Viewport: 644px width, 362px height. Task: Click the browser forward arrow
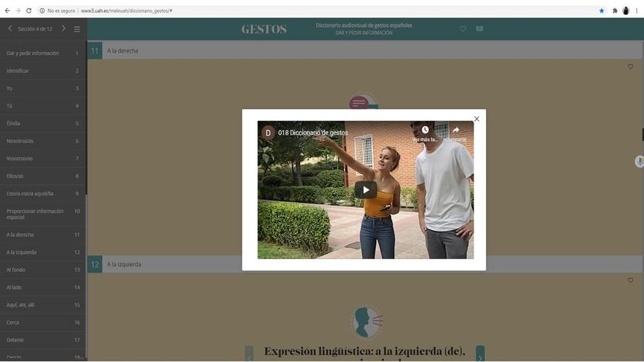click(18, 11)
